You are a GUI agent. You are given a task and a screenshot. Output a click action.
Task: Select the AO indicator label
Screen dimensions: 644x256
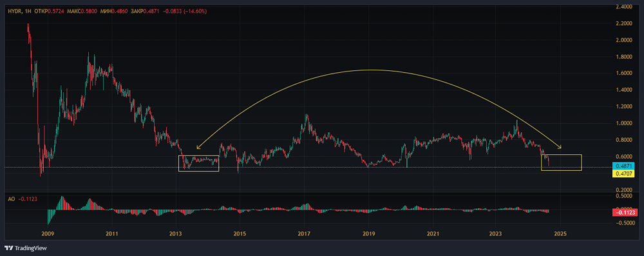[x=11, y=199]
